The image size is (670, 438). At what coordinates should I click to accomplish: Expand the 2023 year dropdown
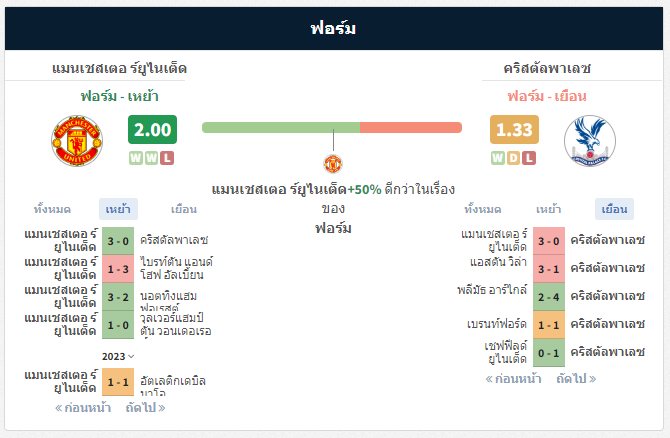click(x=118, y=356)
